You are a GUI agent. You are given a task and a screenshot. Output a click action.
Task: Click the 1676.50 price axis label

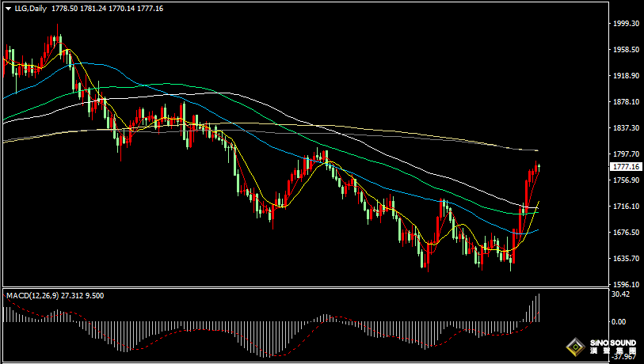click(626, 233)
